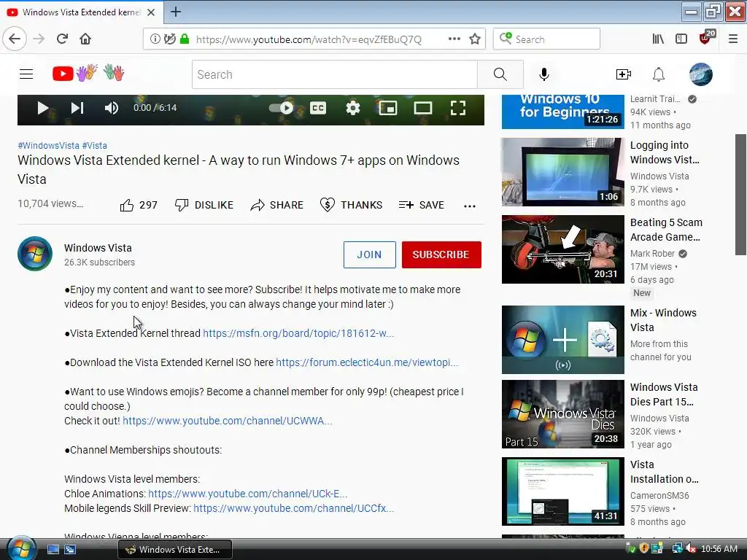Screen dimensions: 747x560
Task: Open the create video icon
Action: (624, 74)
